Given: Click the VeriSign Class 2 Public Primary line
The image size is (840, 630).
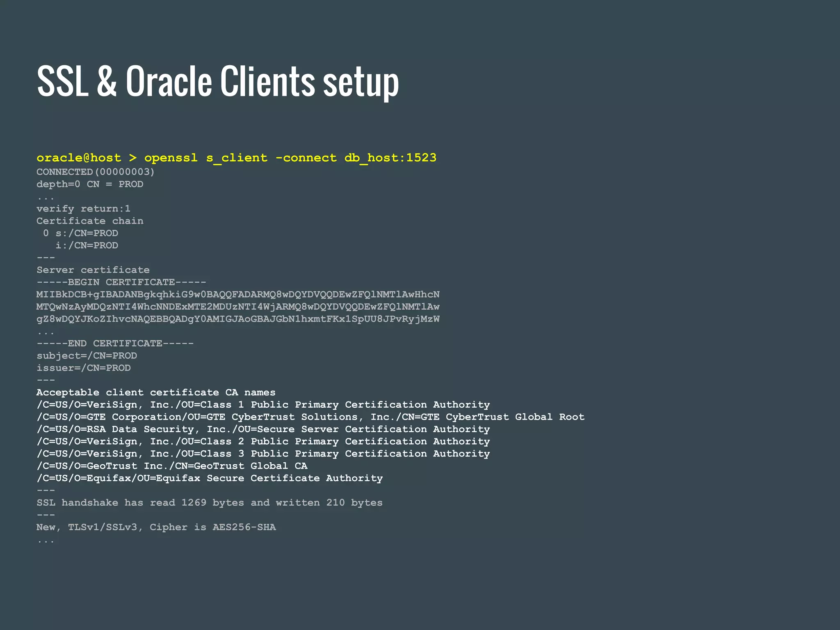Looking at the screenshot, I should pyautogui.click(x=263, y=442).
